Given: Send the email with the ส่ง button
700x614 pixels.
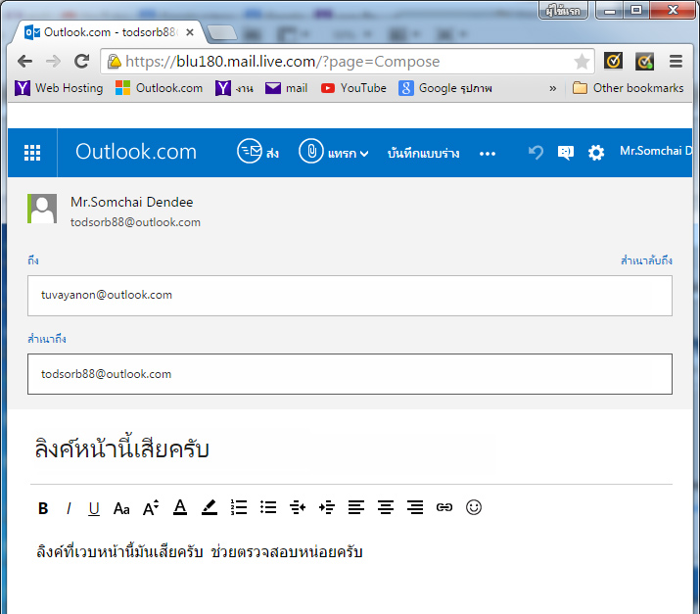Looking at the screenshot, I should [x=258, y=153].
